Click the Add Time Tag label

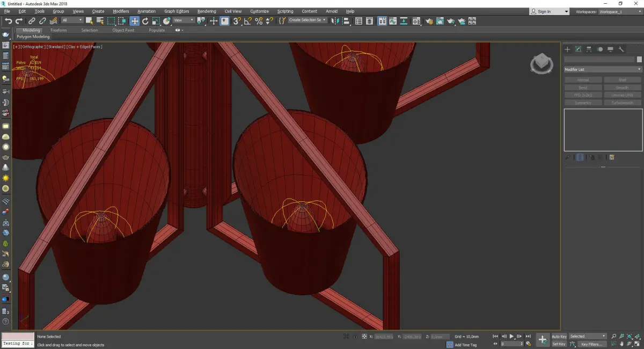click(466, 345)
